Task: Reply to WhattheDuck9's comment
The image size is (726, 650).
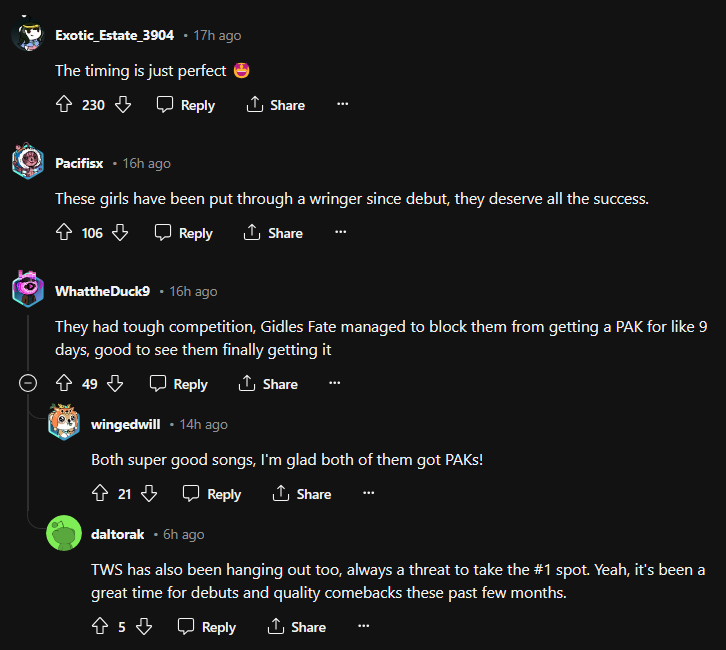Action: click(x=179, y=384)
